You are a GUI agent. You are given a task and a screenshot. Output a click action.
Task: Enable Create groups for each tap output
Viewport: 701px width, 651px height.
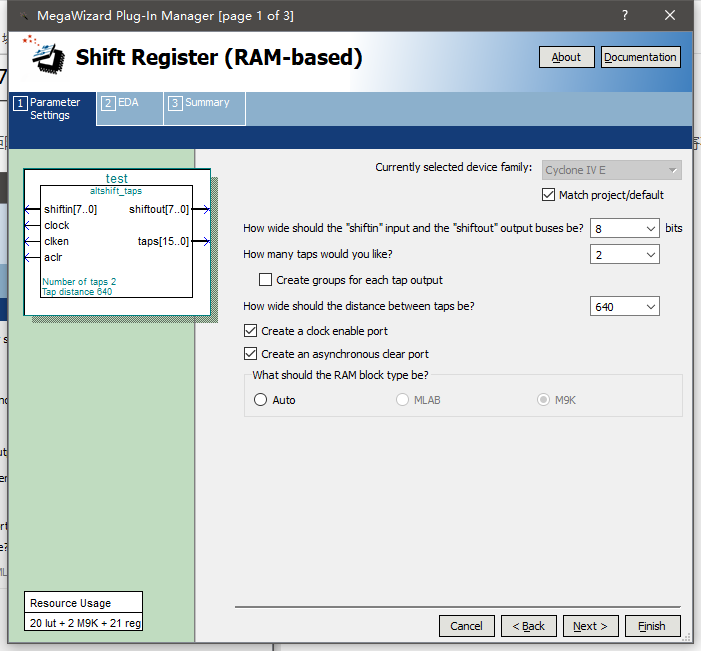click(265, 280)
